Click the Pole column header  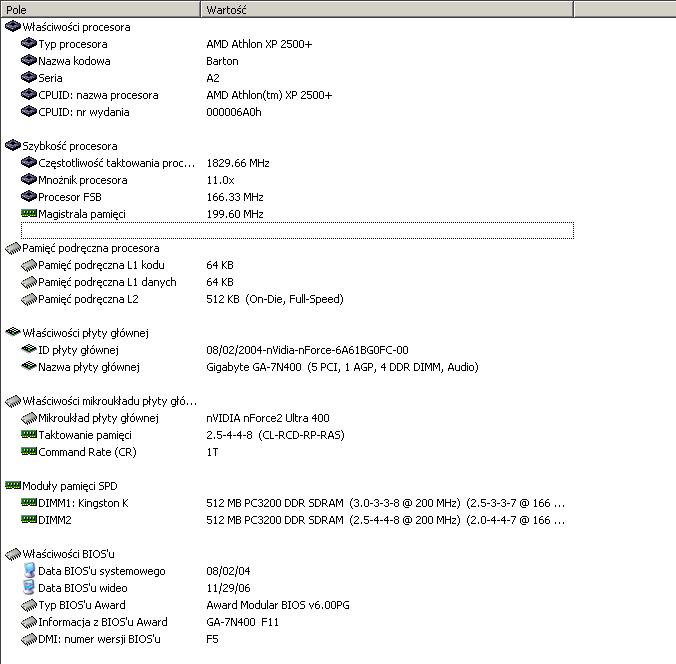point(100,9)
